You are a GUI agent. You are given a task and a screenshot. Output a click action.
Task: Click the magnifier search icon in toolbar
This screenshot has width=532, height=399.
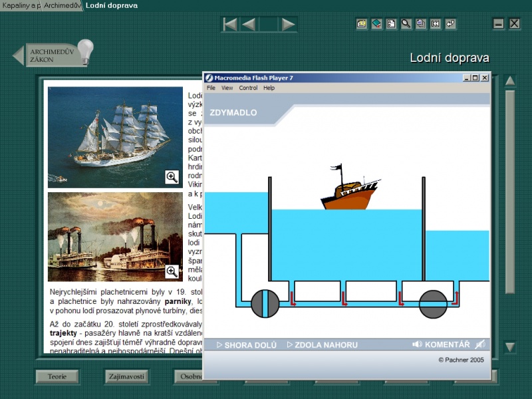click(406, 24)
